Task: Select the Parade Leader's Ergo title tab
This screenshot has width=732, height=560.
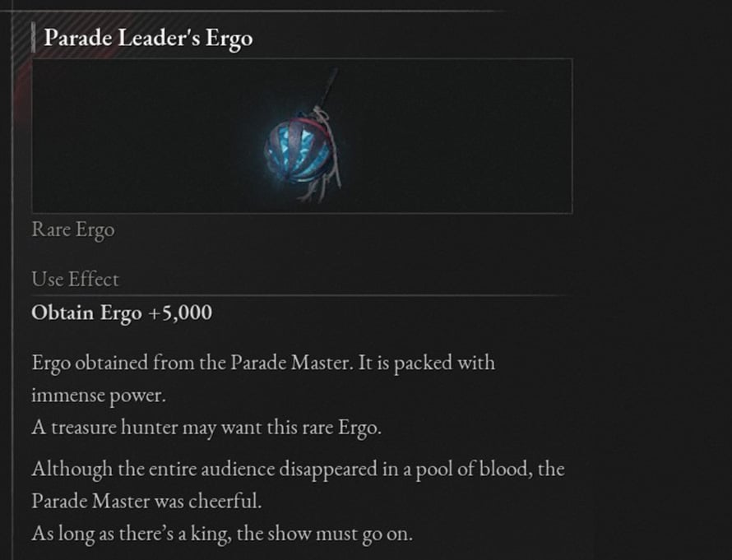Action: point(149,38)
